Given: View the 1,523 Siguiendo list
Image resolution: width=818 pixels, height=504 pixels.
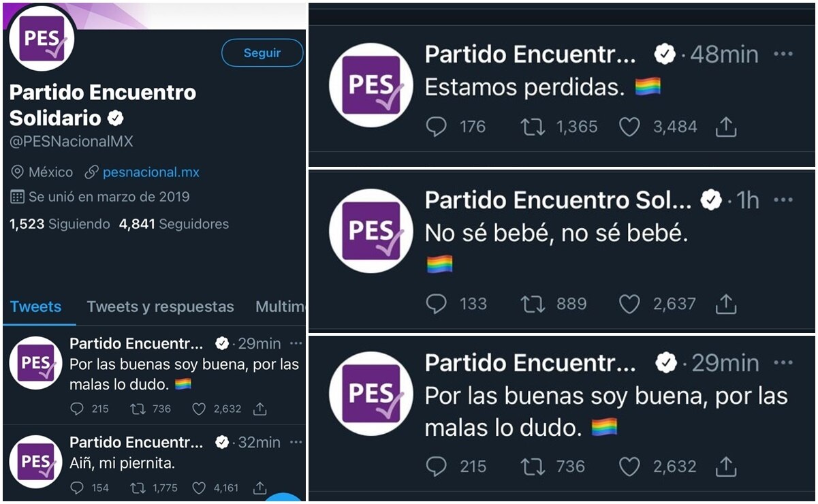Looking at the screenshot, I should [59, 224].
